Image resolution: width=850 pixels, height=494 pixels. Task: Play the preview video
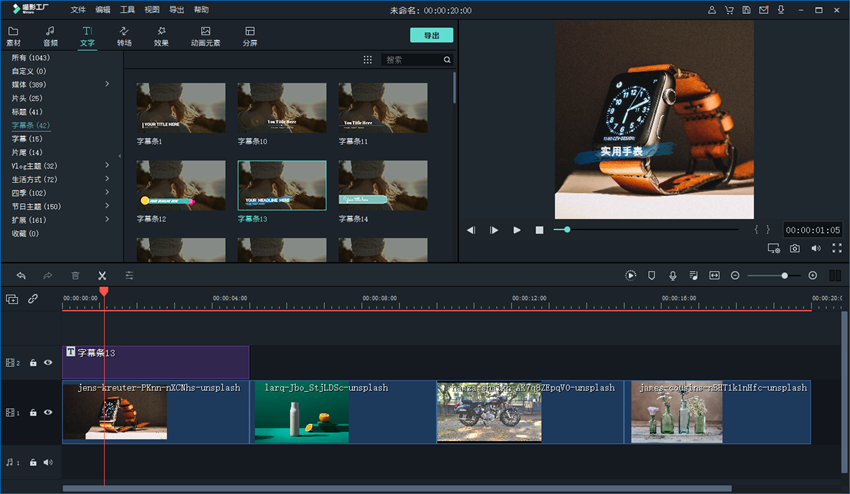pyautogui.click(x=517, y=230)
